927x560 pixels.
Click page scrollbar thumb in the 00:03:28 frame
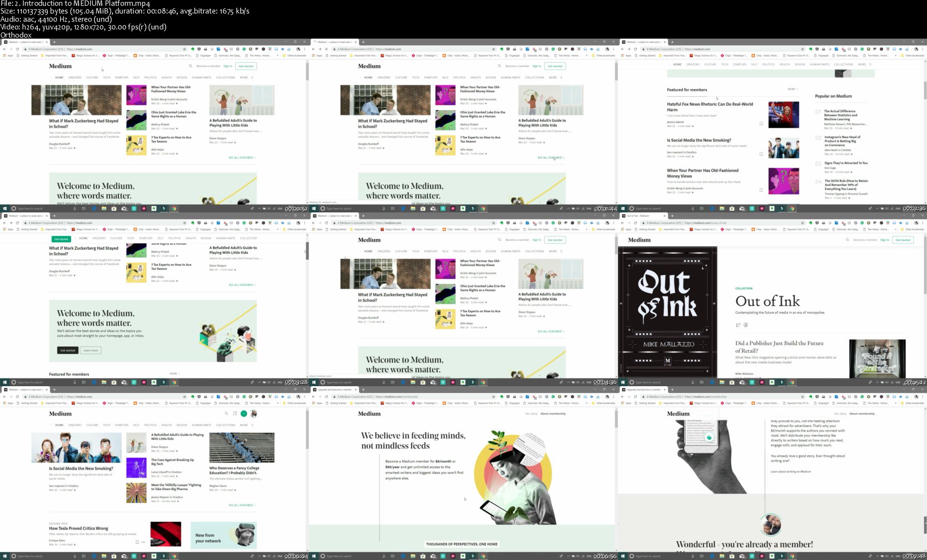307,251
